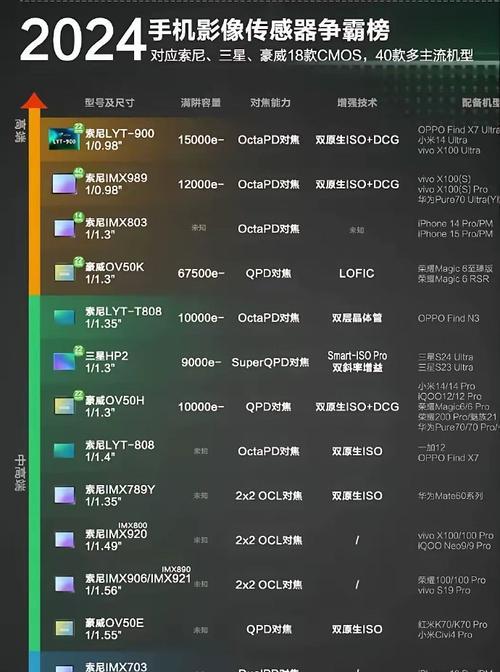
Task: Click the small "IMX890" note above IMX921
Action: pos(176,569)
